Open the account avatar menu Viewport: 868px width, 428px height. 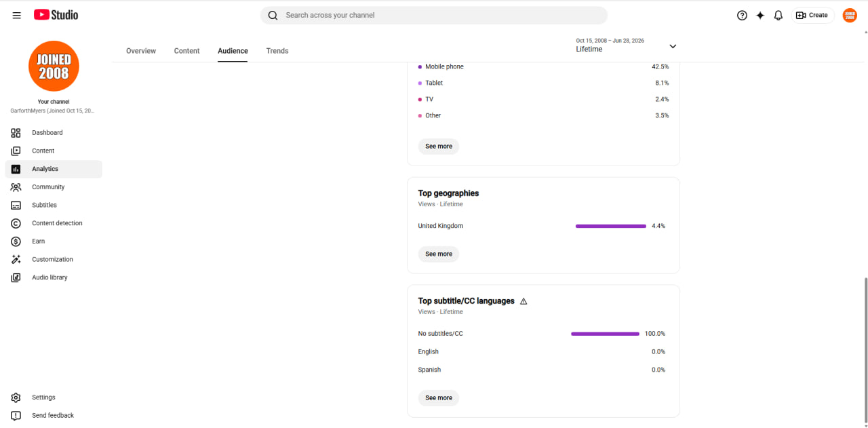pos(850,15)
